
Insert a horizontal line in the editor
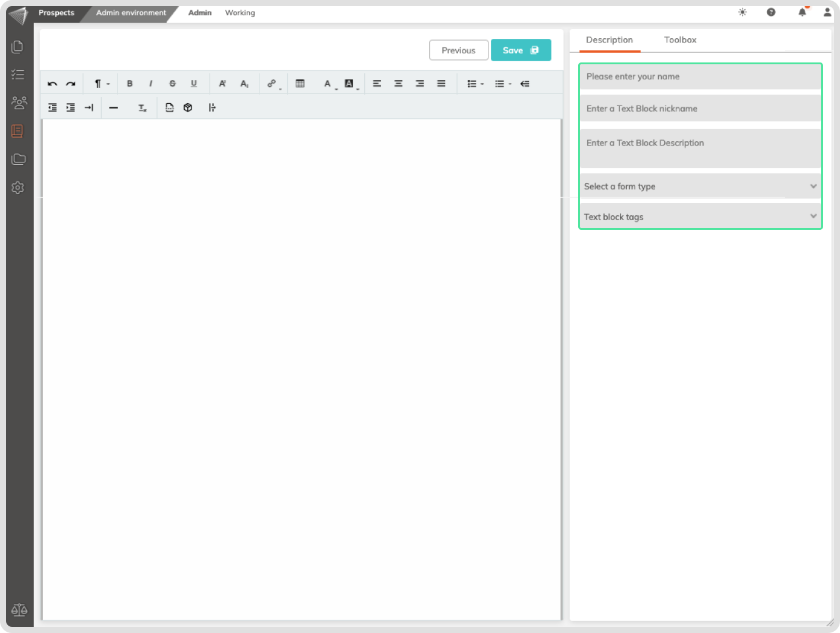[x=113, y=108]
